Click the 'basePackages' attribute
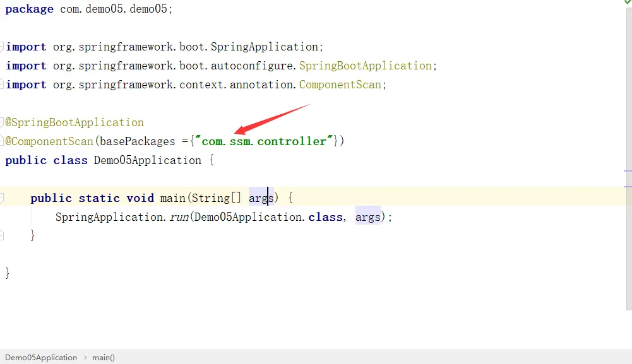The image size is (632, 364). pyautogui.click(x=138, y=141)
